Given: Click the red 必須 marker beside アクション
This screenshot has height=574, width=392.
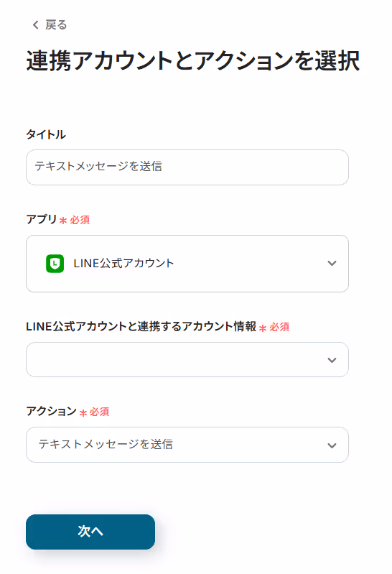Looking at the screenshot, I should point(99,412).
